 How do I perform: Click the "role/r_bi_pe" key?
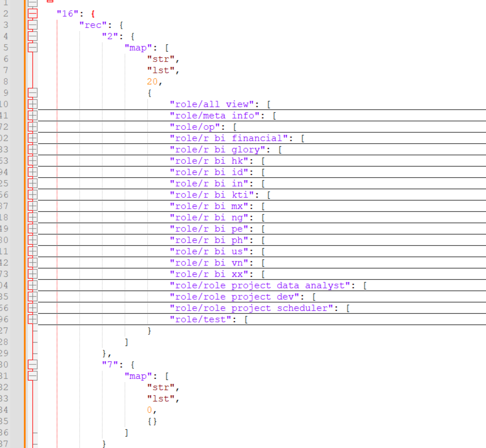pyautogui.click(x=209, y=229)
